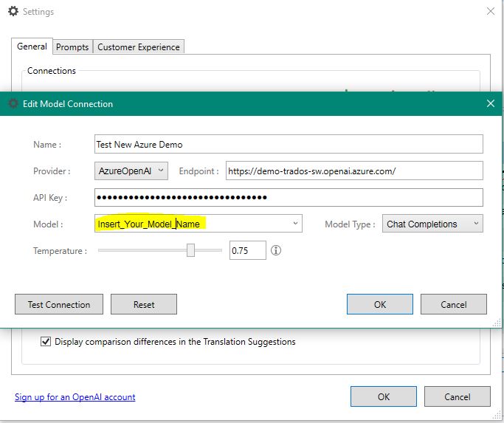
Task: Click the Temperature slider thumb
Action: click(190, 250)
